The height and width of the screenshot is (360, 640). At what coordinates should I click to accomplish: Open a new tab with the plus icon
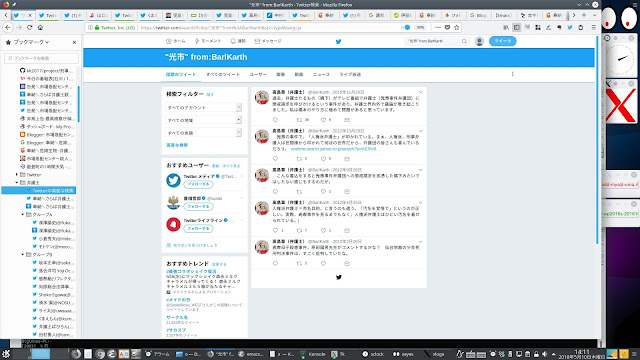tap(584, 15)
